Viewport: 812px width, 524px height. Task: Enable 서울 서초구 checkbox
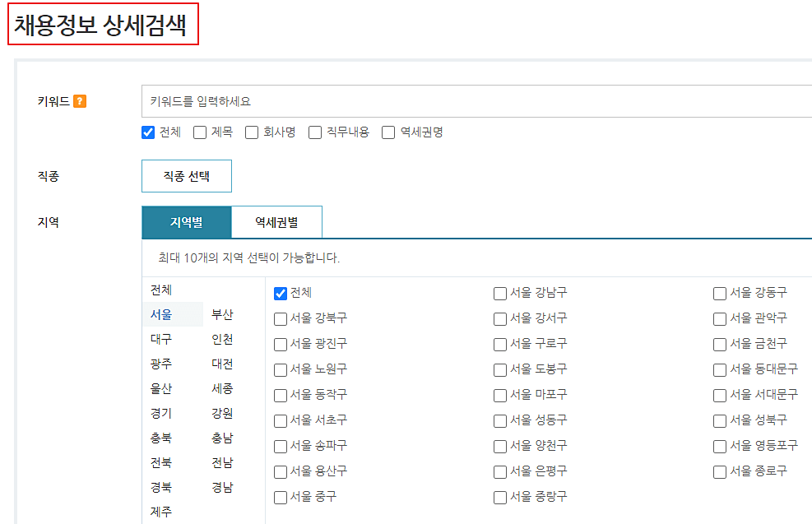click(281, 421)
